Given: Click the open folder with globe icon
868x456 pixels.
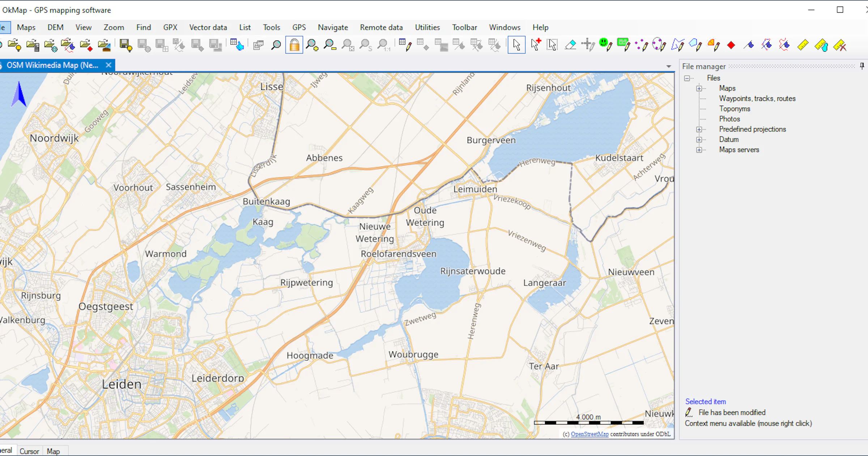Looking at the screenshot, I should click(x=50, y=45).
